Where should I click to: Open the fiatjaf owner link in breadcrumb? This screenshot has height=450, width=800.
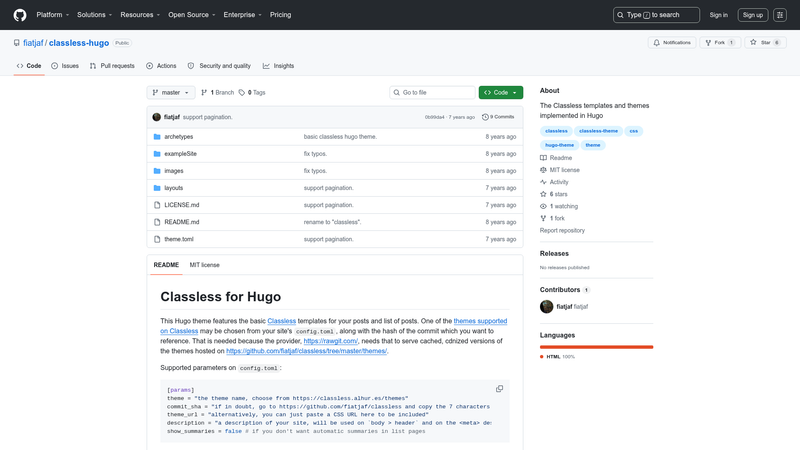click(33, 43)
